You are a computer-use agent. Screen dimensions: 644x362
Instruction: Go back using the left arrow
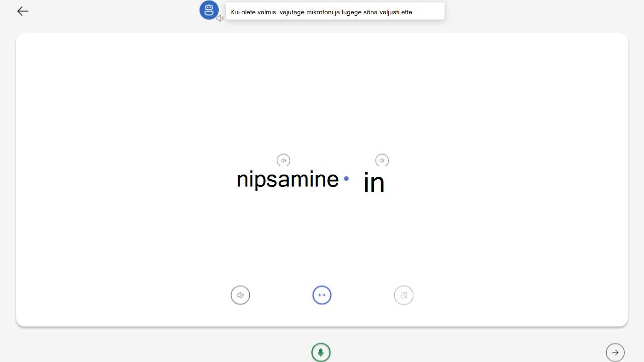coord(23,11)
